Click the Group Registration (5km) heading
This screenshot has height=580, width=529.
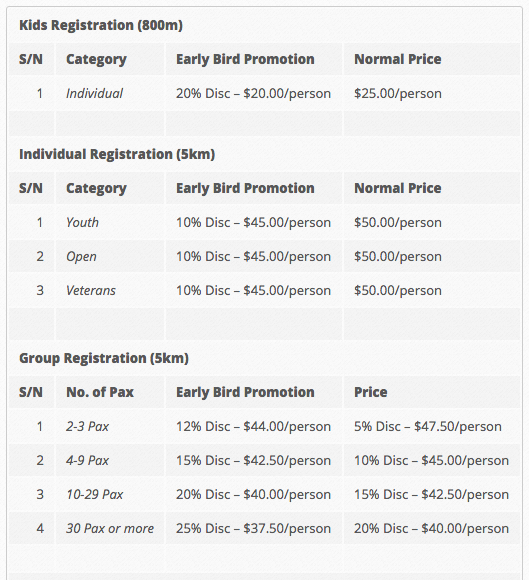point(104,358)
